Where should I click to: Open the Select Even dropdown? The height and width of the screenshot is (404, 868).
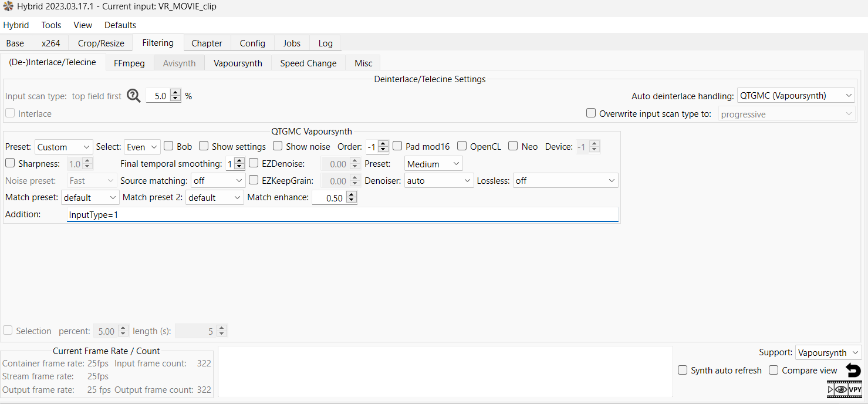click(143, 147)
